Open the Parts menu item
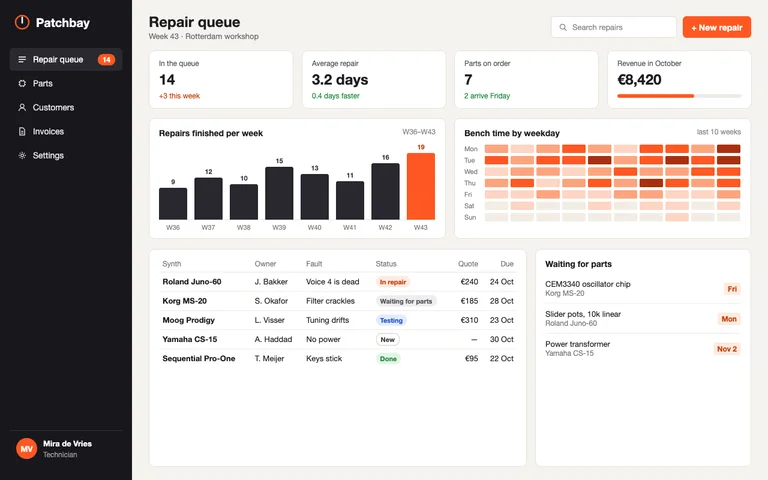The image size is (768, 480). 66,84
